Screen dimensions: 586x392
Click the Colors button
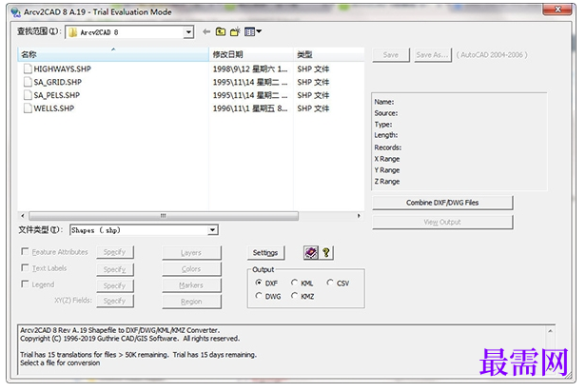click(x=191, y=269)
